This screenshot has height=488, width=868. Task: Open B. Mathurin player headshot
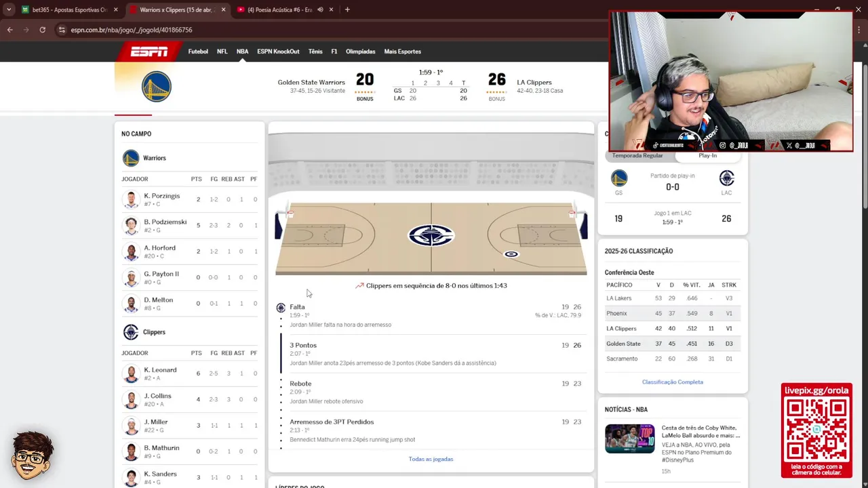131,451
